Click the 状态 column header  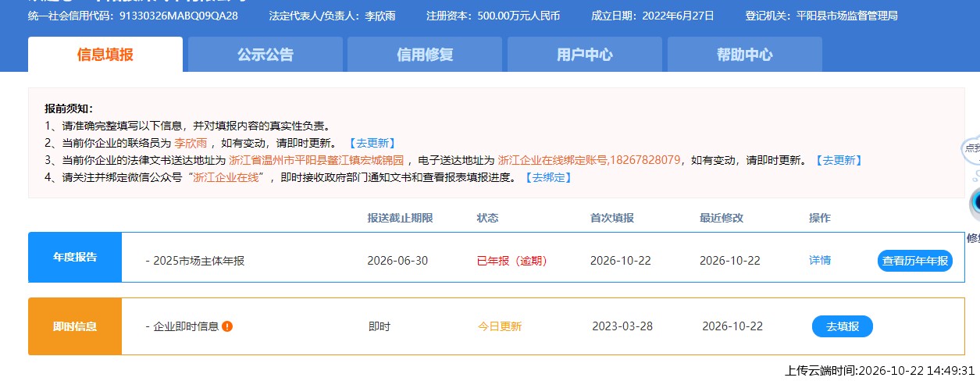click(x=487, y=218)
